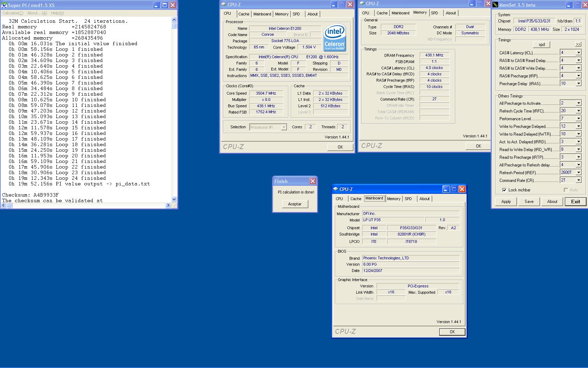
Task: Open the Read to Precharge (tRTP) dropdown
Action: (x=578, y=157)
